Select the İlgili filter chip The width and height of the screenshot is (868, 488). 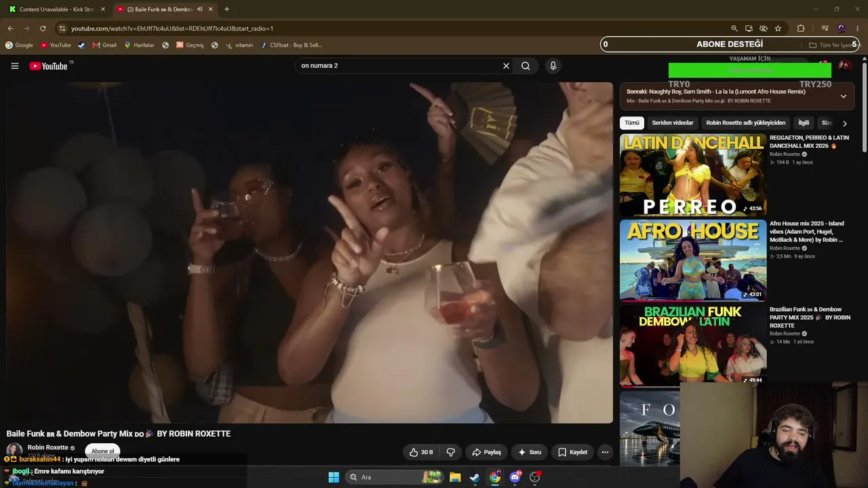[804, 123]
